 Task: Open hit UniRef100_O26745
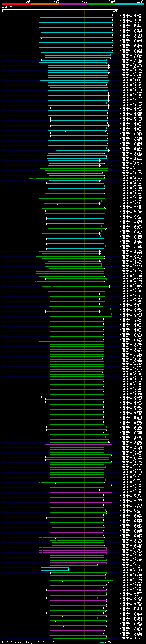pyautogui.click(x=131, y=631)
